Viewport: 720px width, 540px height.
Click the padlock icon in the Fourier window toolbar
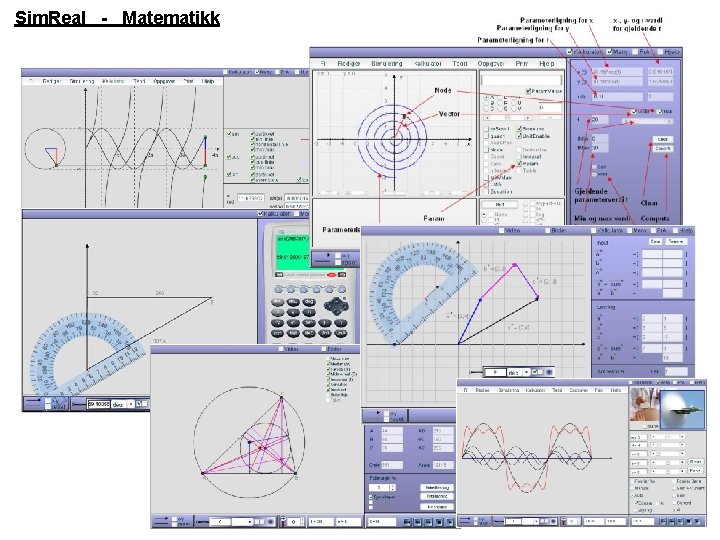[564, 521]
